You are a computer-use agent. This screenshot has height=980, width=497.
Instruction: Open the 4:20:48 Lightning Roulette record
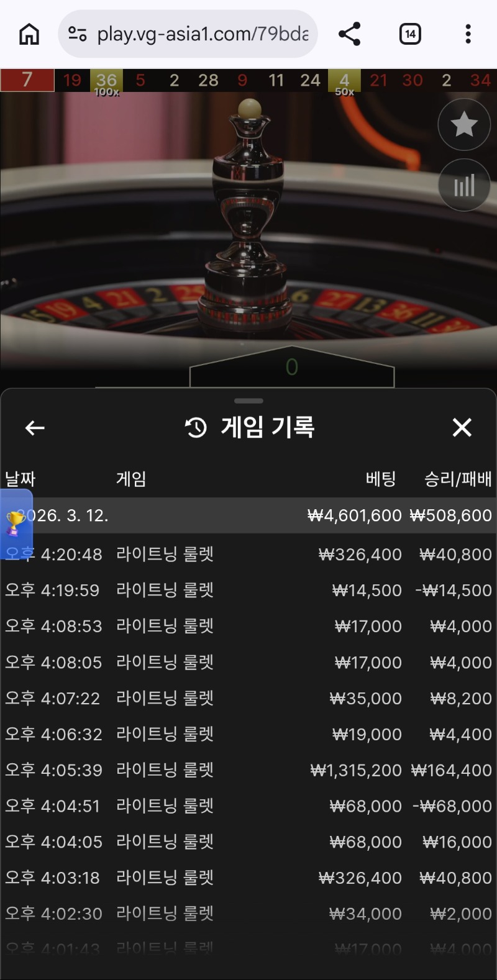tap(248, 554)
